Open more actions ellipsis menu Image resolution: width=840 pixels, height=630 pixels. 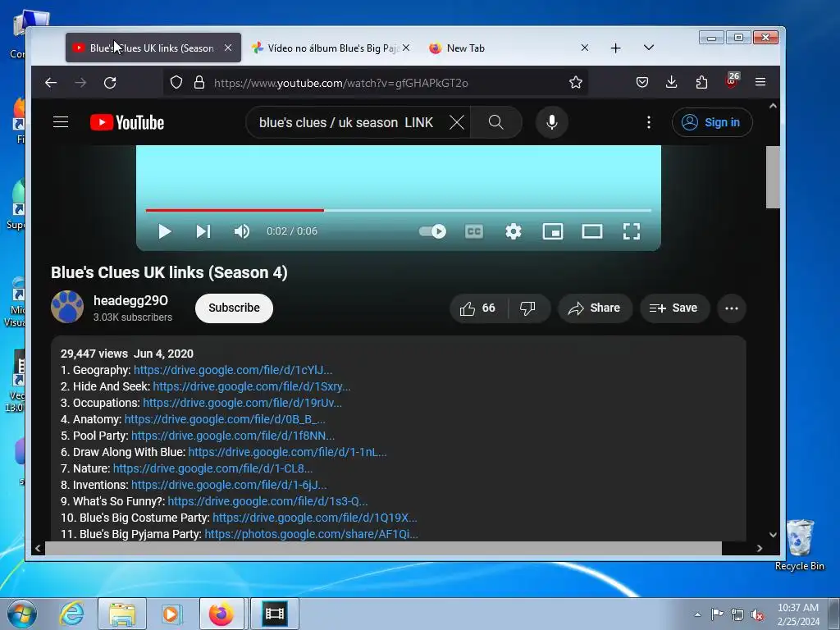731,308
